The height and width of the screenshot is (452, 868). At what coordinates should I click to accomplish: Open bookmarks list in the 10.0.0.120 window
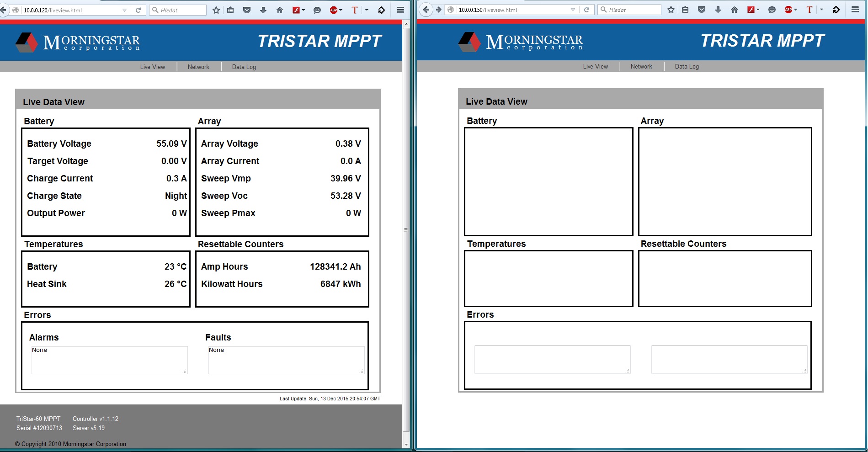pyautogui.click(x=231, y=10)
